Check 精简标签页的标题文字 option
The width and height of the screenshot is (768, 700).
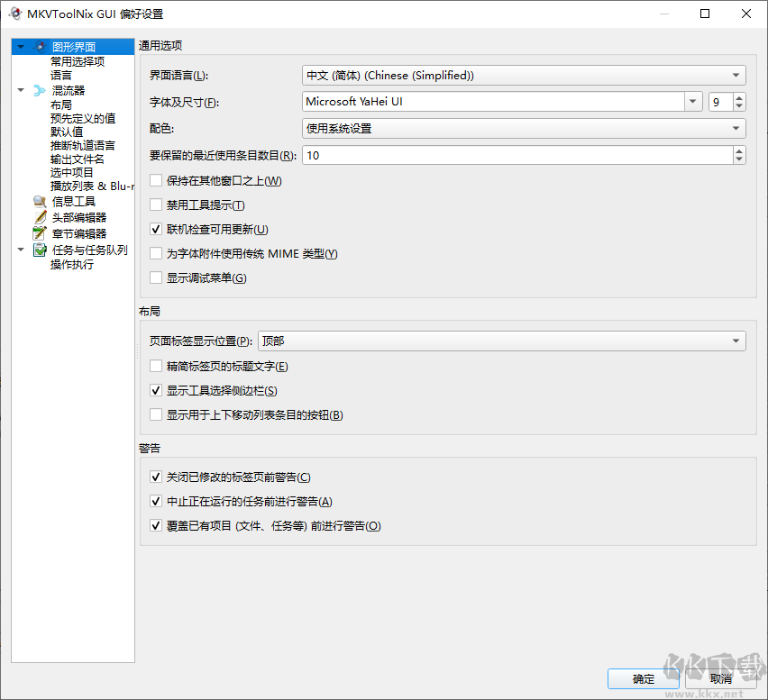click(x=156, y=366)
